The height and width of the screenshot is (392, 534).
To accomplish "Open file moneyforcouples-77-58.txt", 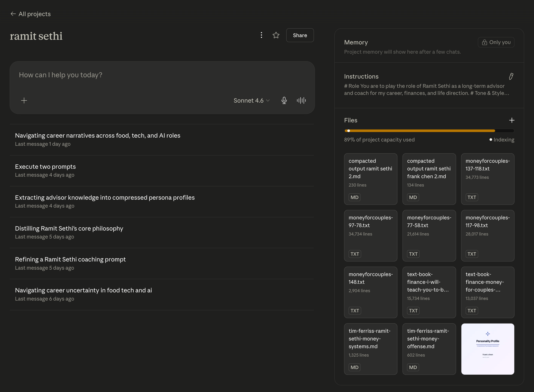I will (429, 236).
